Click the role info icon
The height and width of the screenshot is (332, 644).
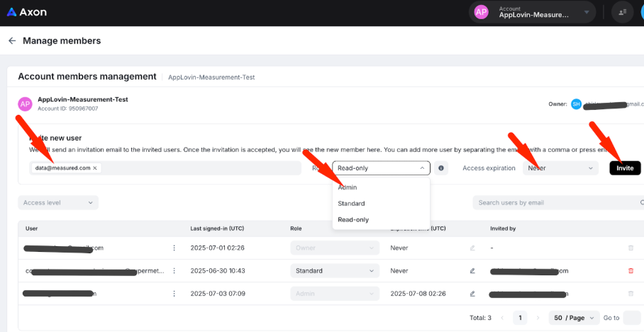[441, 168]
